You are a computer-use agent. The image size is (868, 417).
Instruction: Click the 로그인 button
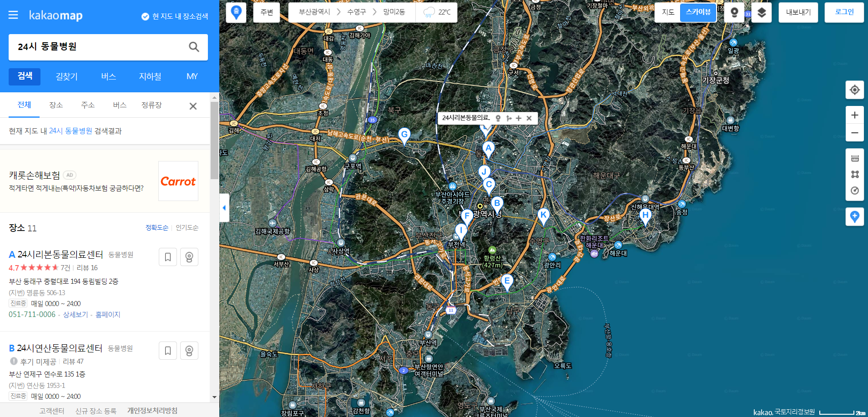click(844, 12)
